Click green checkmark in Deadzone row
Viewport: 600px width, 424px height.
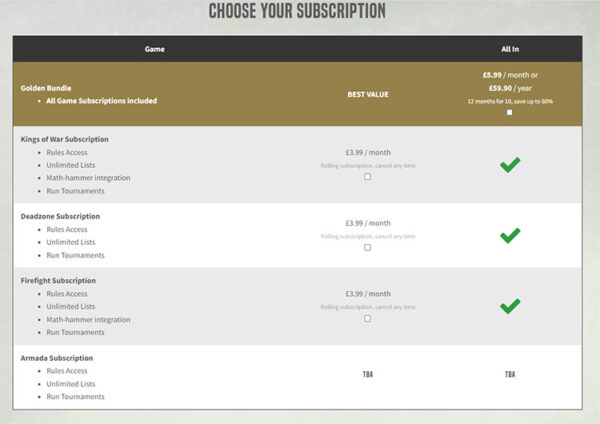point(510,235)
